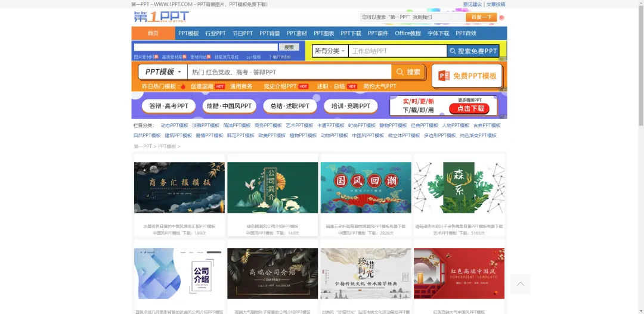Focus the 工作总结PPT search field
644x314 pixels.
pos(398,51)
